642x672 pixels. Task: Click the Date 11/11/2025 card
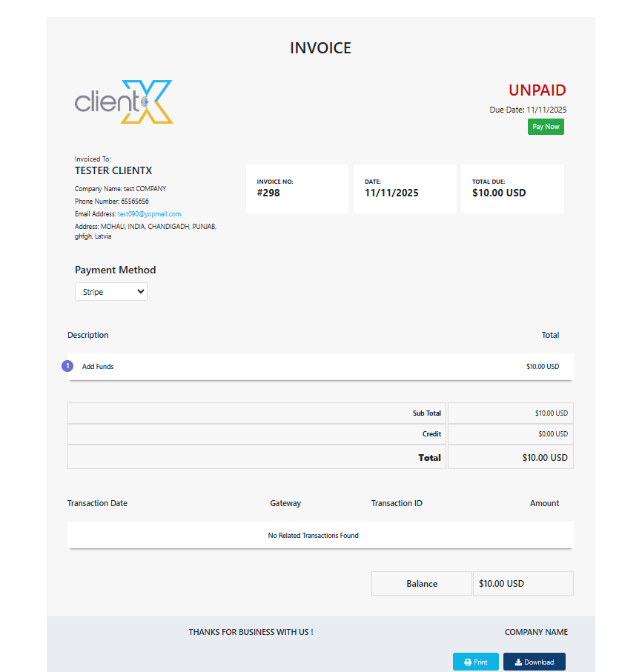pos(404,189)
